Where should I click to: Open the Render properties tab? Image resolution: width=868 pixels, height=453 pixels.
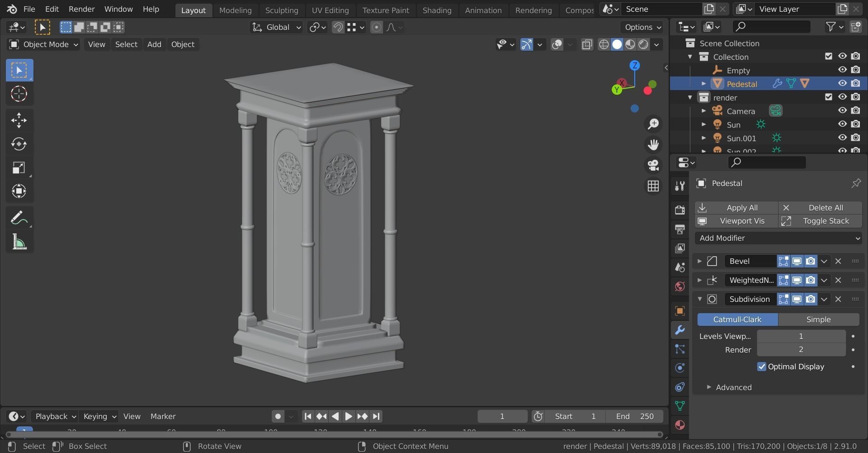[679, 210]
